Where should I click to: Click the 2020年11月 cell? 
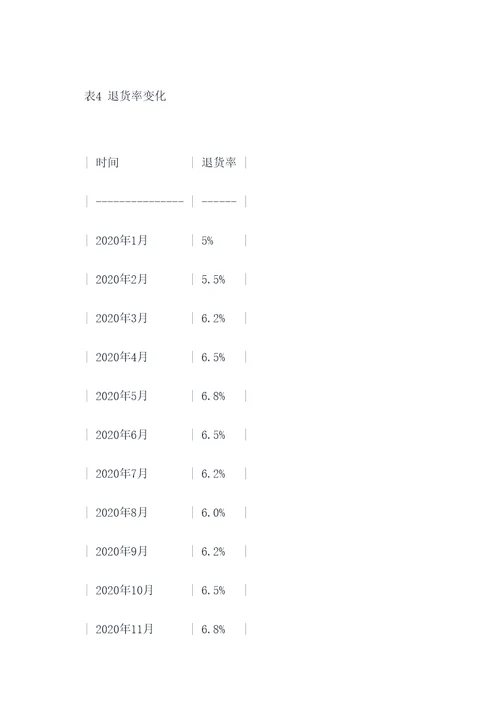tap(124, 629)
